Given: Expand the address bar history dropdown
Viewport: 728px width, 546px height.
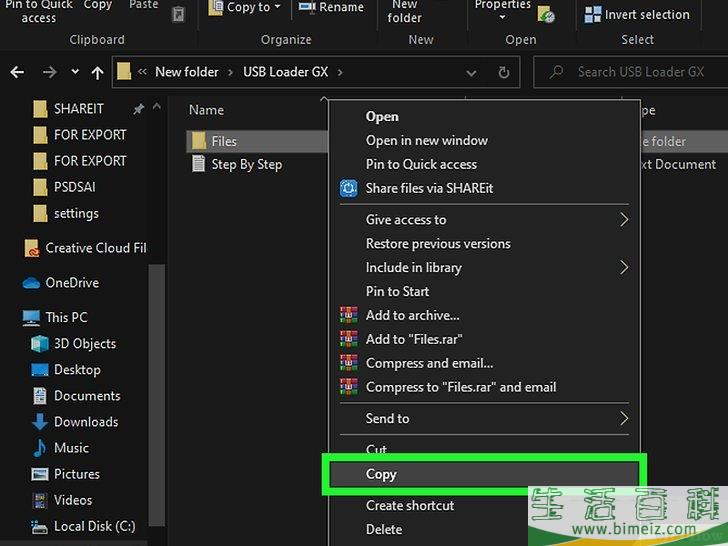Looking at the screenshot, I should 471,73.
